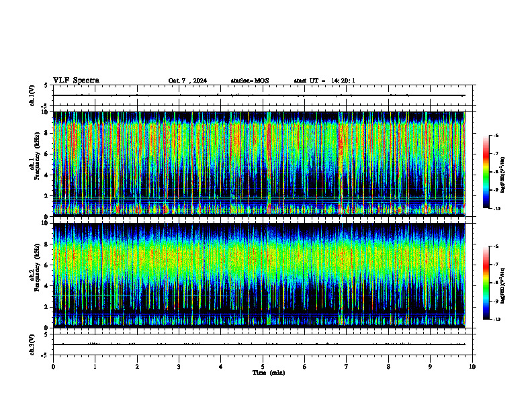Click the date 'Oct. 7 , 2024'
This screenshot has height=411, width=532.
click(187, 81)
